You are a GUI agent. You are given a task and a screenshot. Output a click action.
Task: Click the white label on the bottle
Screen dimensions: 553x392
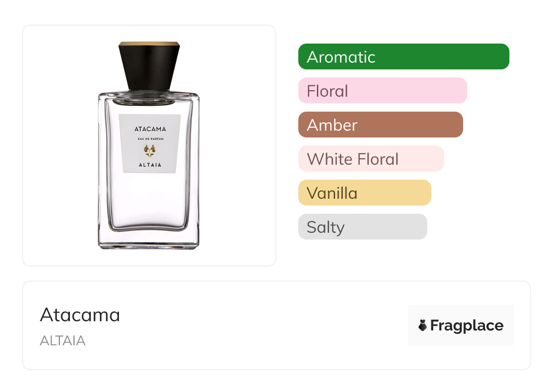coord(150,143)
